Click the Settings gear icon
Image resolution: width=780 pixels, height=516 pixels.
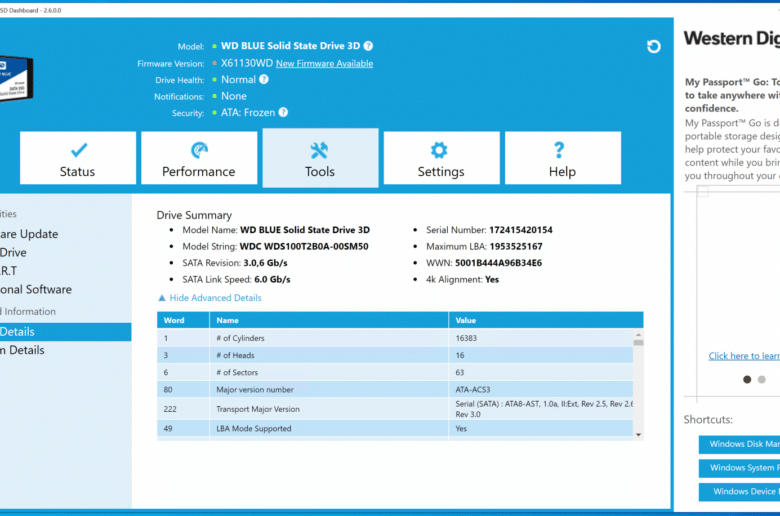439,150
